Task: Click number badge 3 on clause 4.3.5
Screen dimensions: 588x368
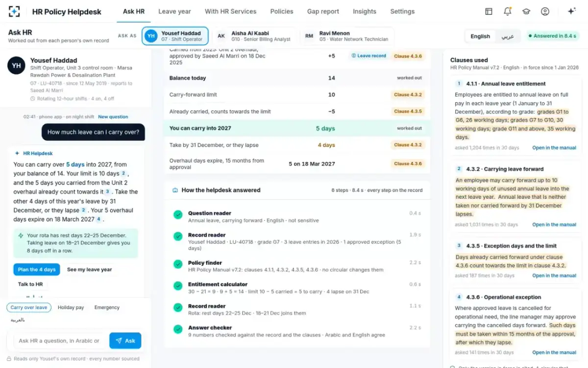Action: [x=459, y=246]
